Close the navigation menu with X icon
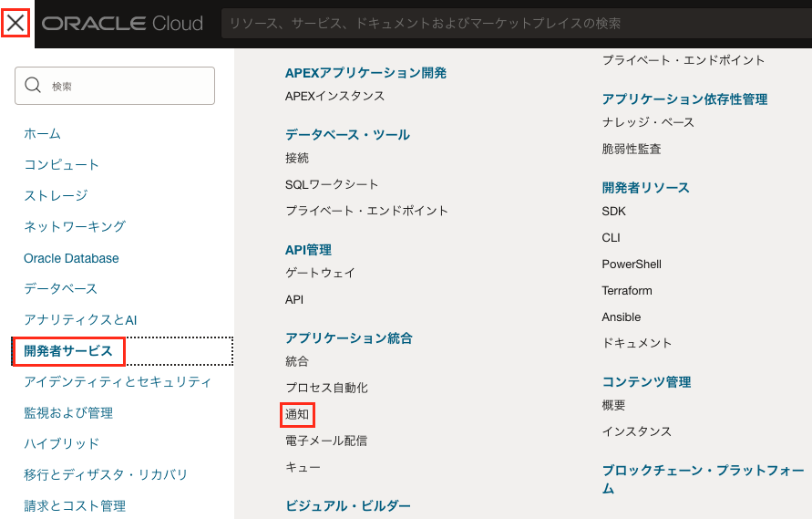The image size is (812, 519). pos(15,24)
